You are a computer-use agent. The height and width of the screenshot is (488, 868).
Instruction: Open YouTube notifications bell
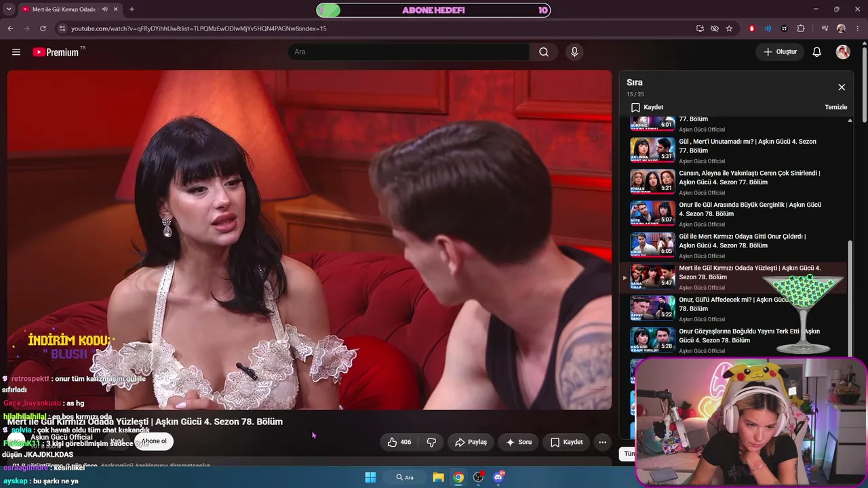point(817,52)
